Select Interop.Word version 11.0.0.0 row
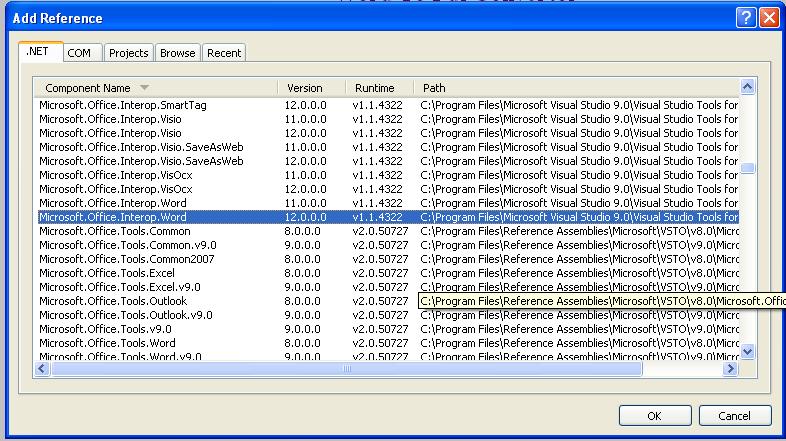Viewport: 786px width, 441px height. (387, 203)
